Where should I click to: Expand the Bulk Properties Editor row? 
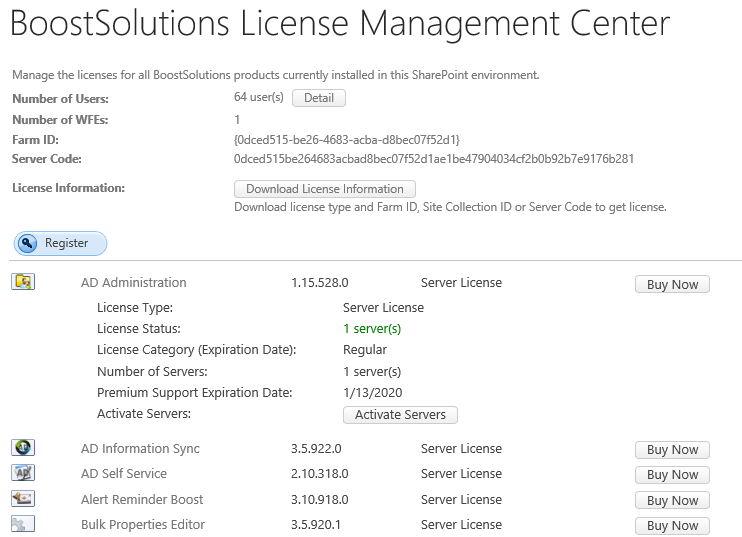pos(142,525)
